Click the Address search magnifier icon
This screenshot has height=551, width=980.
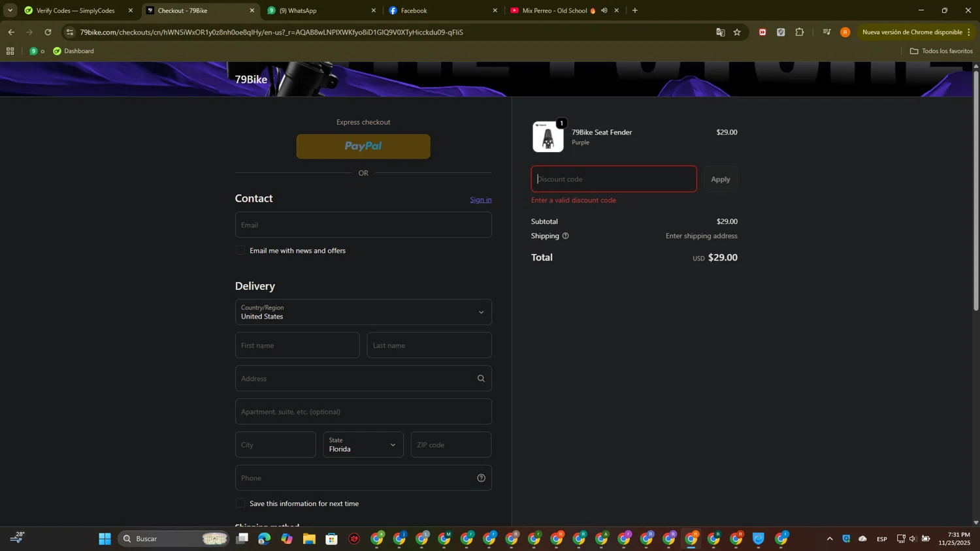482,379
